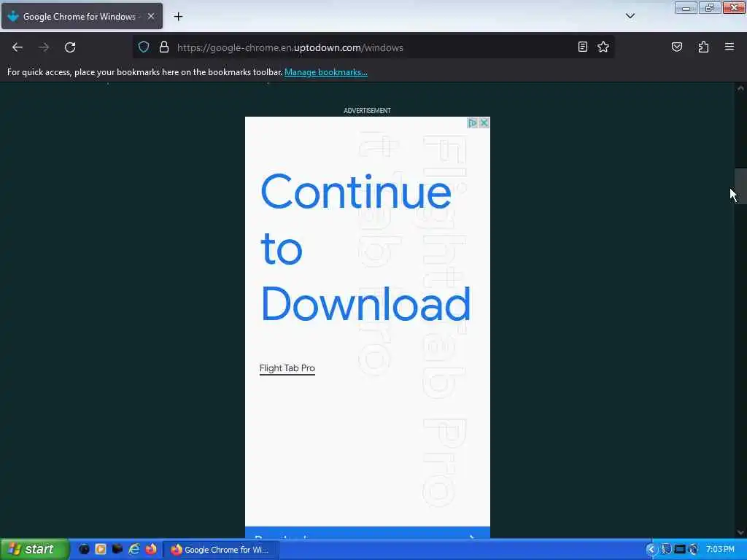Image resolution: width=747 pixels, height=560 pixels.
Task: Reload the current page
Action: (70, 47)
